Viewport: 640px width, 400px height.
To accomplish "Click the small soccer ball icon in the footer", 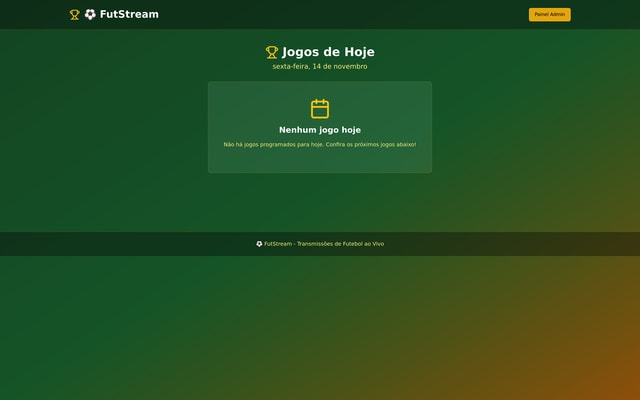I will pos(259,244).
